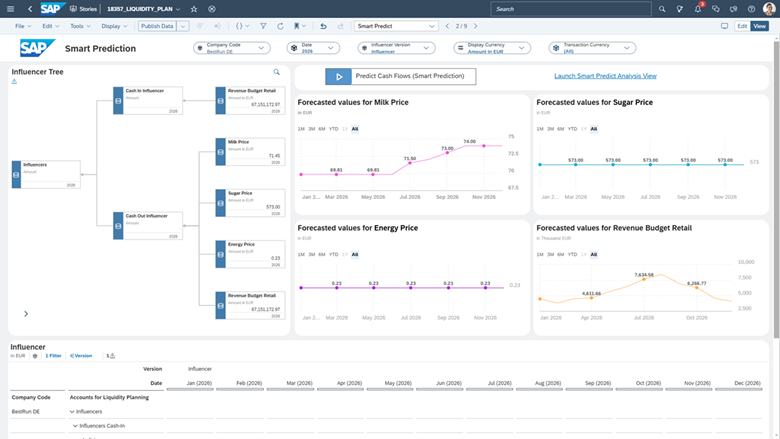Select 1M range in Milk Price chart
This screenshot has height=439, width=780.
[x=301, y=129]
